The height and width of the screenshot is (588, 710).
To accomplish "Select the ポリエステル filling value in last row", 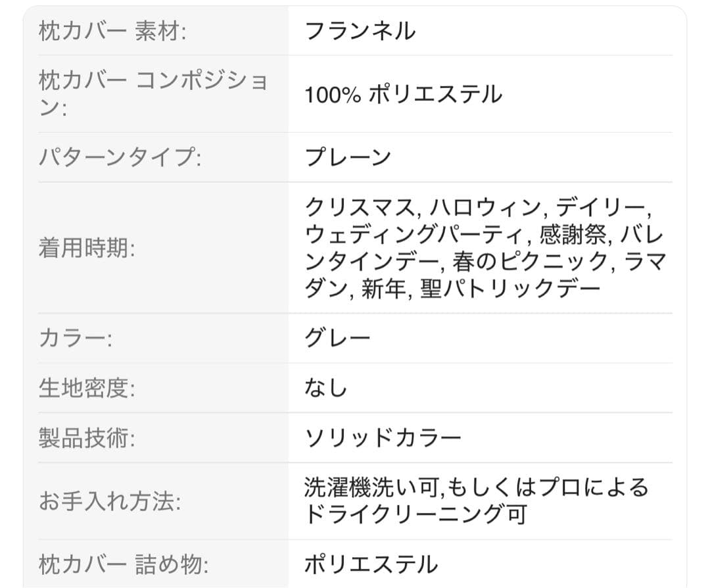I will pyautogui.click(x=371, y=564).
